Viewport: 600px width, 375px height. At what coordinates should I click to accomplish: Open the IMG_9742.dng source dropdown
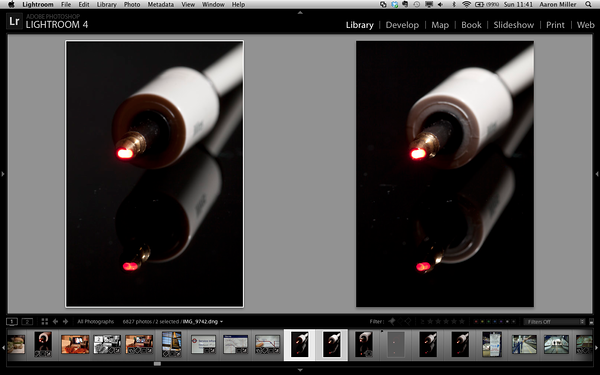tap(202, 321)
